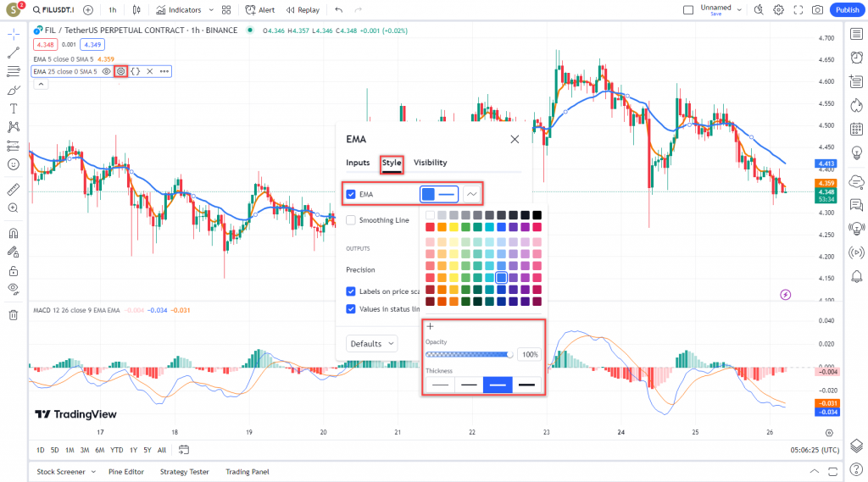This screenshot has height=482, width=868.
Task: Remove the EMA 25 indicator
Action: (149, 71)
